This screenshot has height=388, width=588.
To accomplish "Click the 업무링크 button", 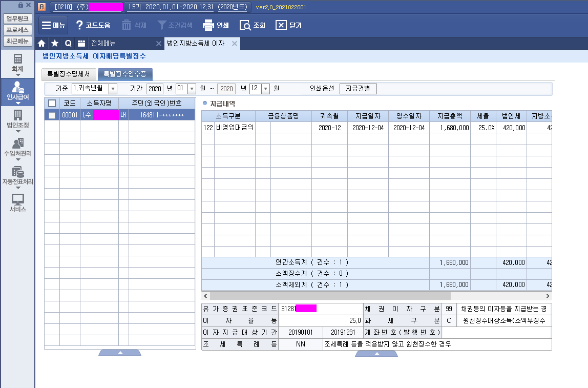I will (18, 18).
